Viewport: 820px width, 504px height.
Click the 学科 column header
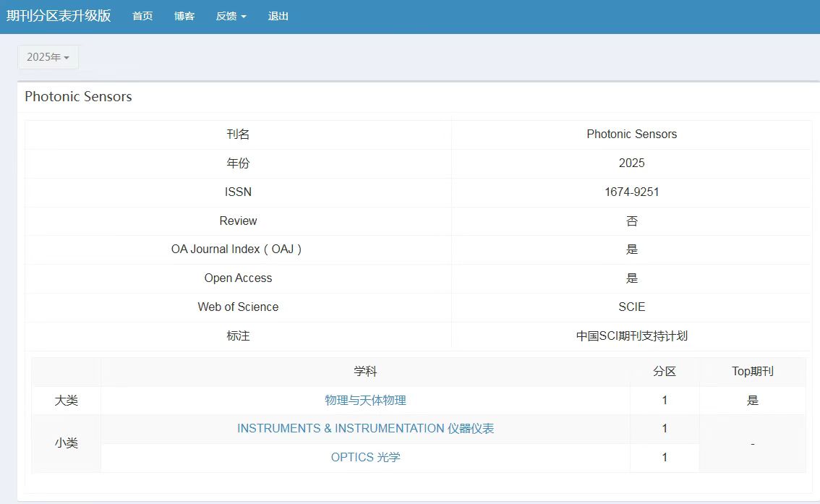click(365, 372)
